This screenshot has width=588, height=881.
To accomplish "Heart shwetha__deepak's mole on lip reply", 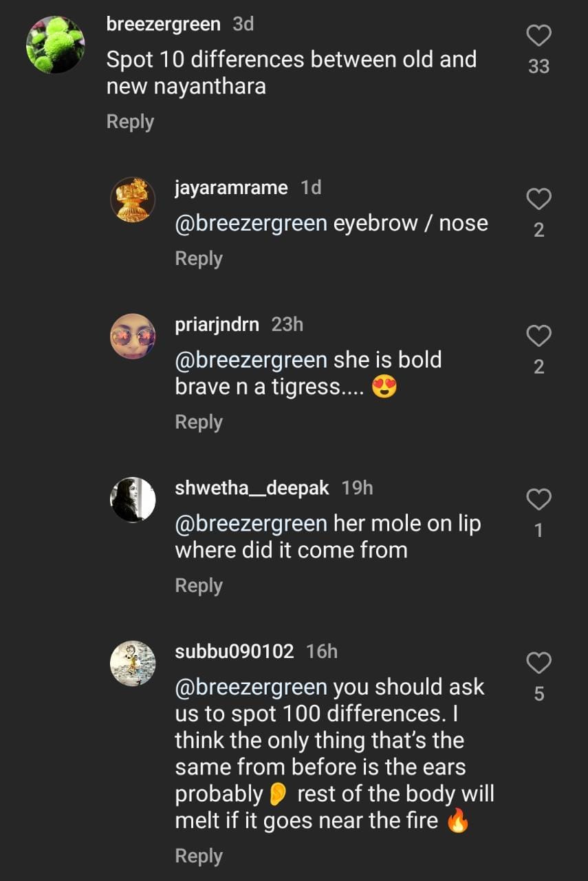I will (538, 500).
